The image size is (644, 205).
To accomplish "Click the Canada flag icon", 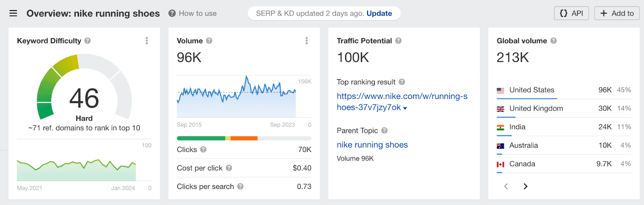I will [x=500, y=164].
